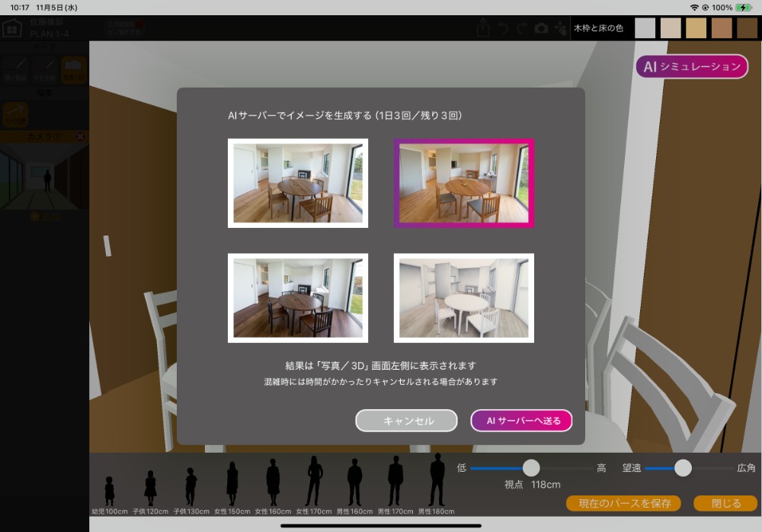
Task: Choose the 女性150cm silhouette
Action: click(x=232, y=483)
